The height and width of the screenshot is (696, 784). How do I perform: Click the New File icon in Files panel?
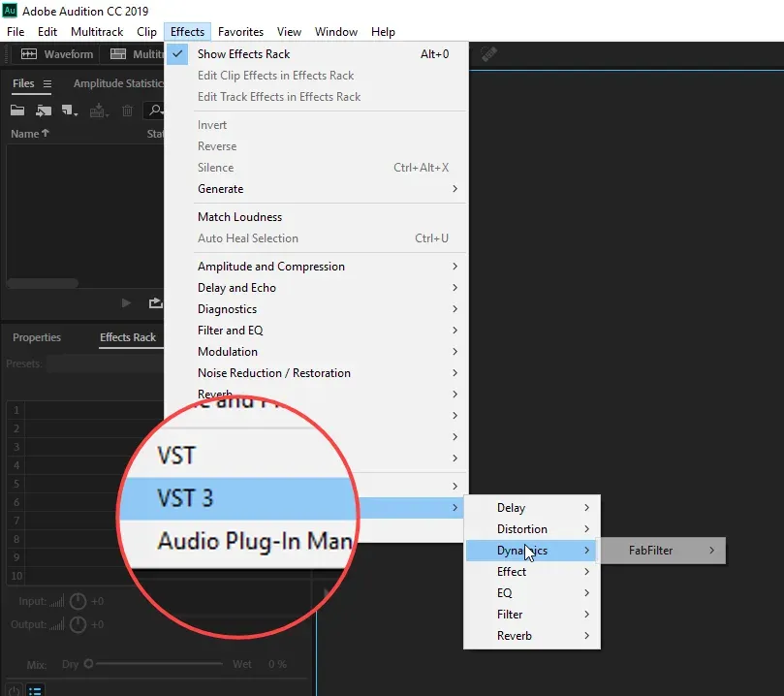pos(69,111)
